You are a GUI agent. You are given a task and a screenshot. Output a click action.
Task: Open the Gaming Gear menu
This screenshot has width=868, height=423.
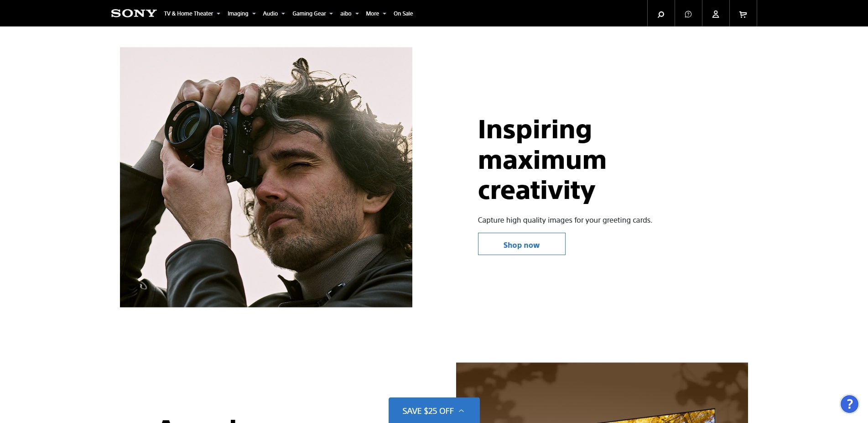click(x=312, y=14)
